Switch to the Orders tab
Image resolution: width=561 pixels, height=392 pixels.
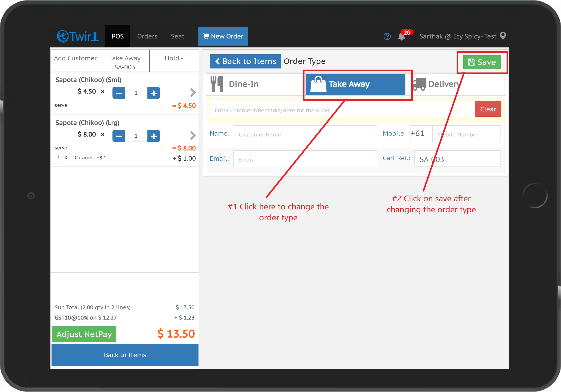(147, 36)
